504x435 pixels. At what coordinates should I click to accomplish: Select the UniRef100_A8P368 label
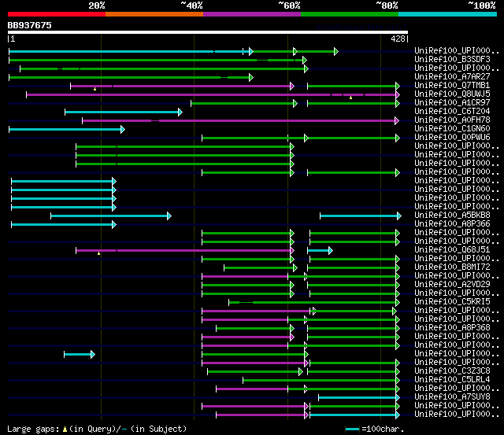coord(452,328)
